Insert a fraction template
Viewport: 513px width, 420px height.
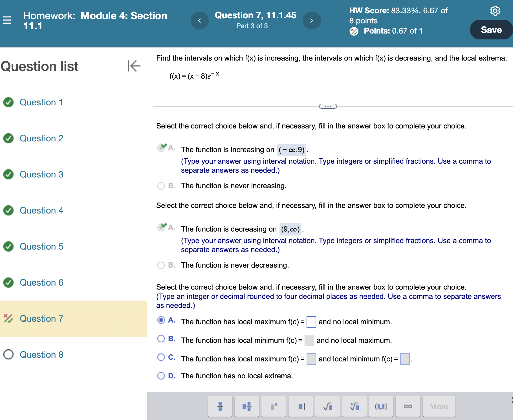click(x=220, y=406)
